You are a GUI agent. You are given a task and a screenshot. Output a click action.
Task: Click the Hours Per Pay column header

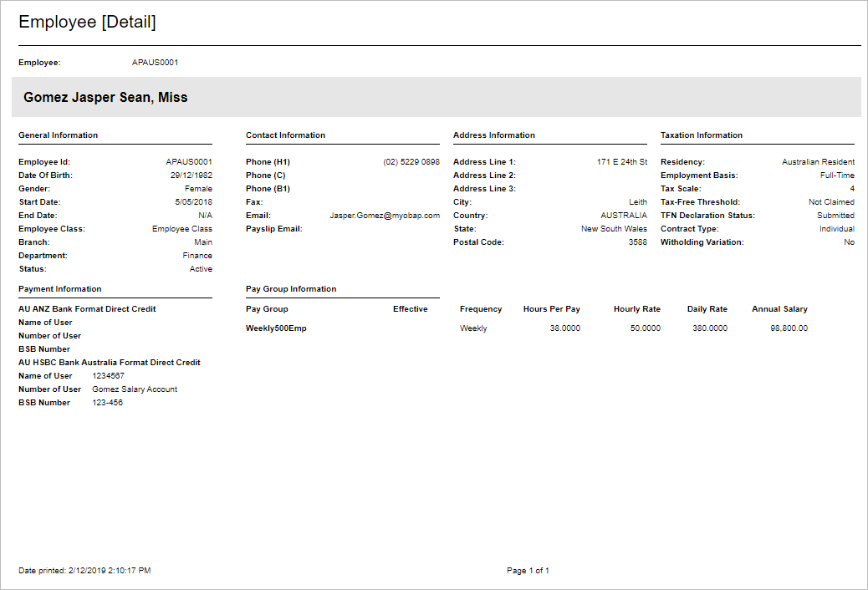(x=552, y=309)
